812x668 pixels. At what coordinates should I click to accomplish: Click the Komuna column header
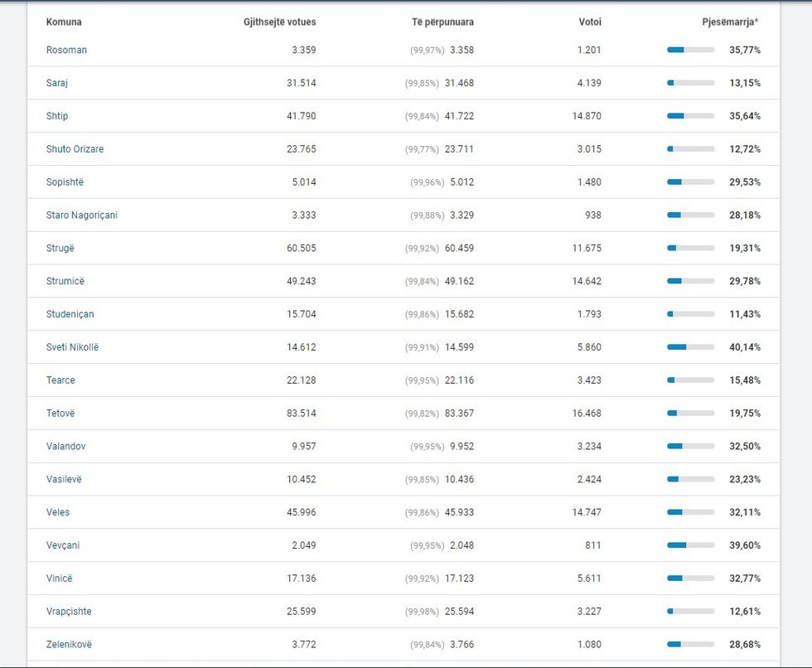(64, 22)
